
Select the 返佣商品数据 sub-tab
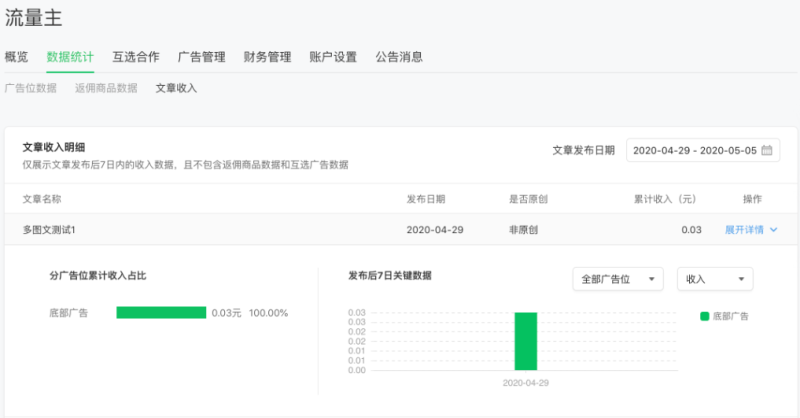(106, 88)
